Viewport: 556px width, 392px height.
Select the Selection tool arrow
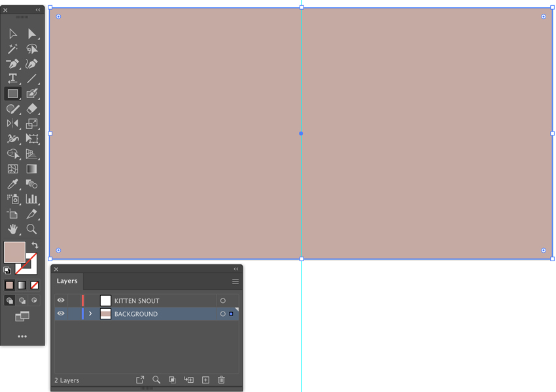point(13,33)
